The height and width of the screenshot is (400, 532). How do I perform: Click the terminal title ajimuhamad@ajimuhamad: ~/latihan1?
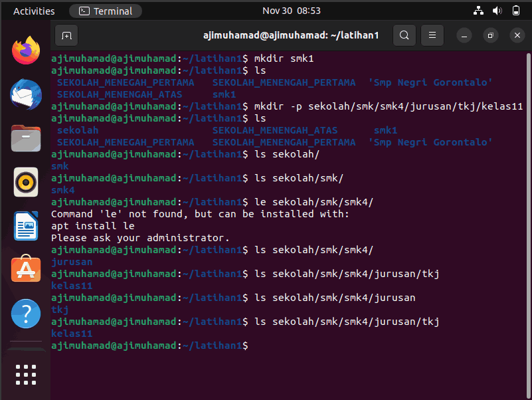point(291,35)
